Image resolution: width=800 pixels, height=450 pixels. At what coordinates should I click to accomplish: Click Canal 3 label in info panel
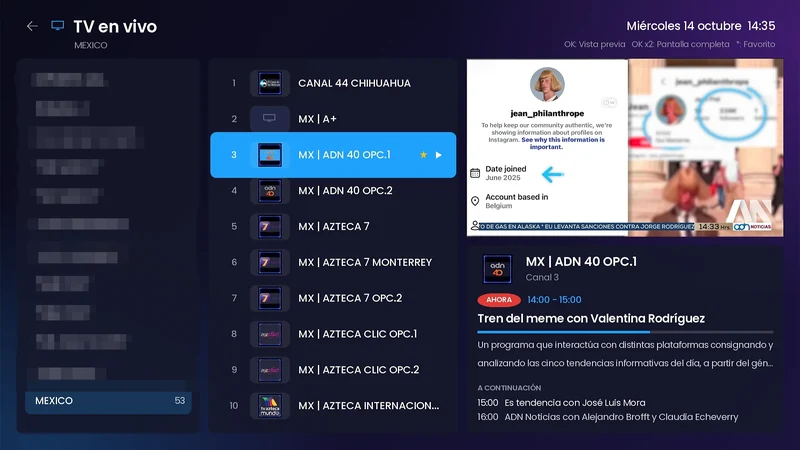542,278
